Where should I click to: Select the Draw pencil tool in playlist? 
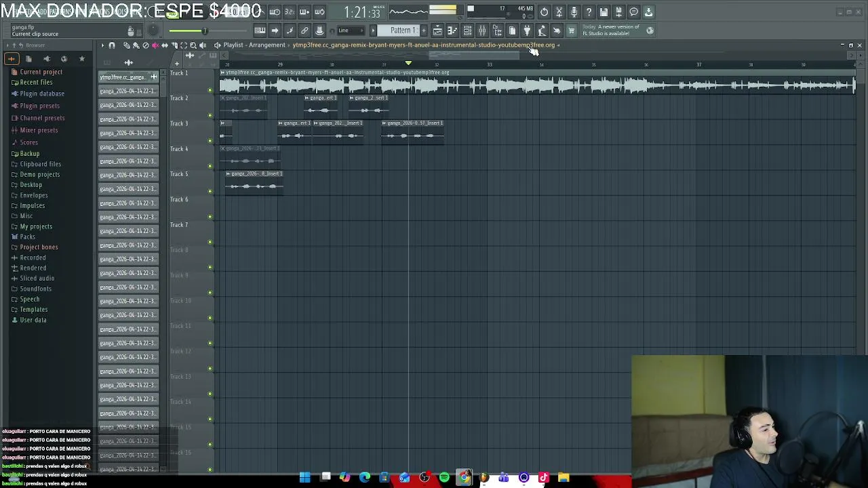coord(127,45)
